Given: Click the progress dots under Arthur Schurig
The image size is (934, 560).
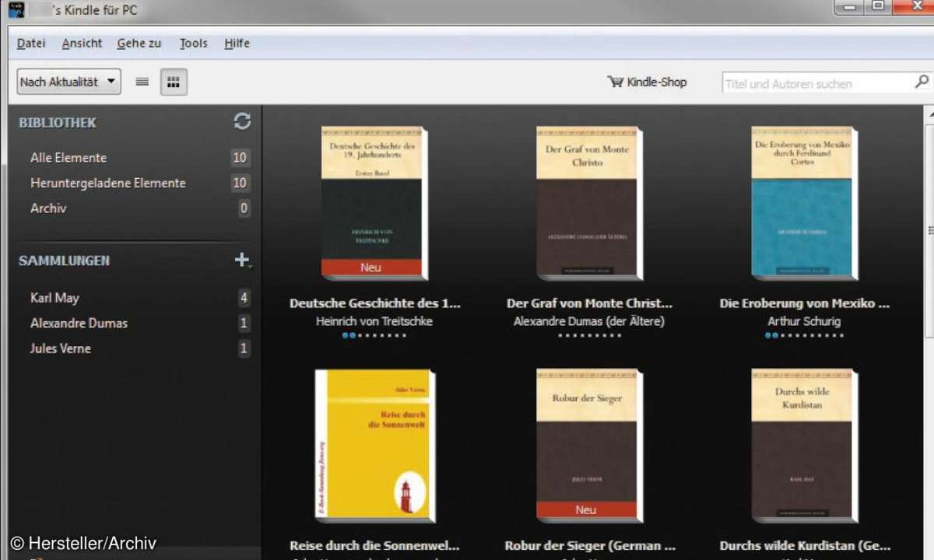Looking at the screenshot, I should [x=804, y=336].
